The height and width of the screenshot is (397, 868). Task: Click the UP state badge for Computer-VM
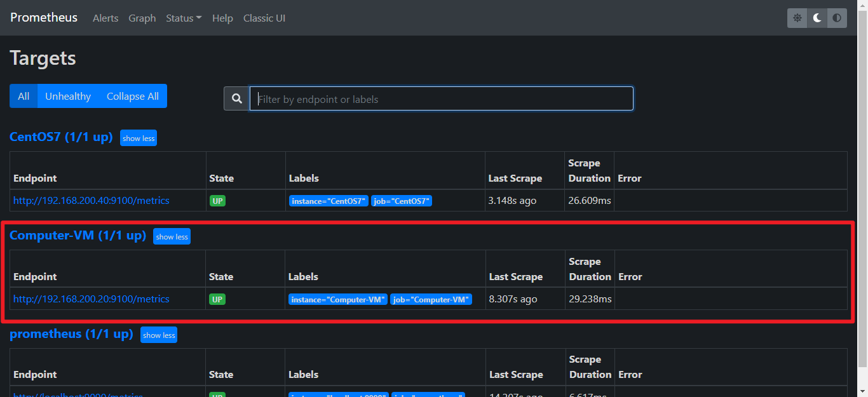(x=217, y=299)
